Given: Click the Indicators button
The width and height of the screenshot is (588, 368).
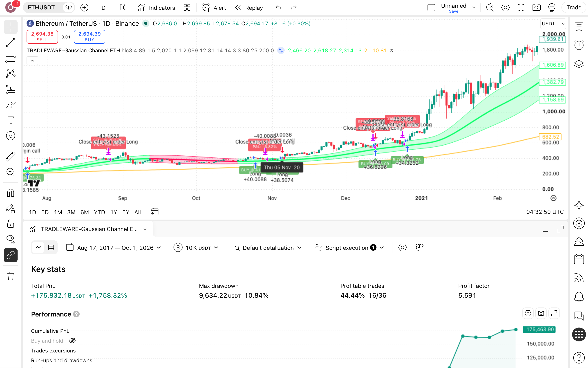Looking at the screenshot, I should (156, 8).
